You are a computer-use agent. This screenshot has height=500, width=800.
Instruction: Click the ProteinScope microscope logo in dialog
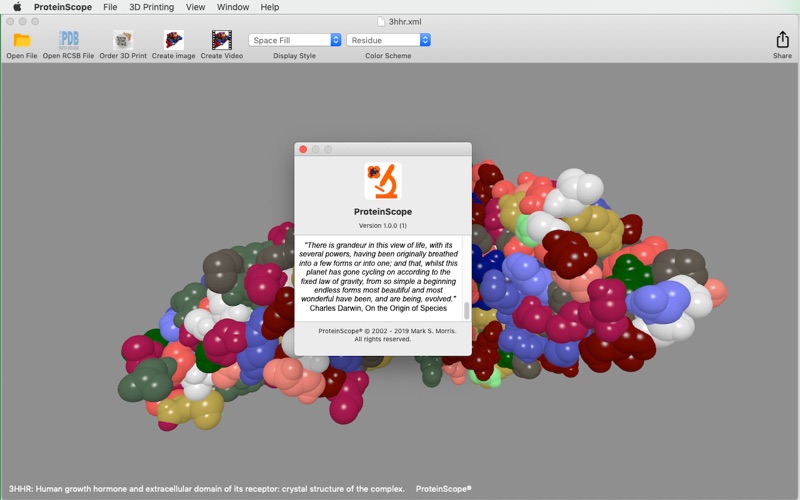(x=383, y=181)
